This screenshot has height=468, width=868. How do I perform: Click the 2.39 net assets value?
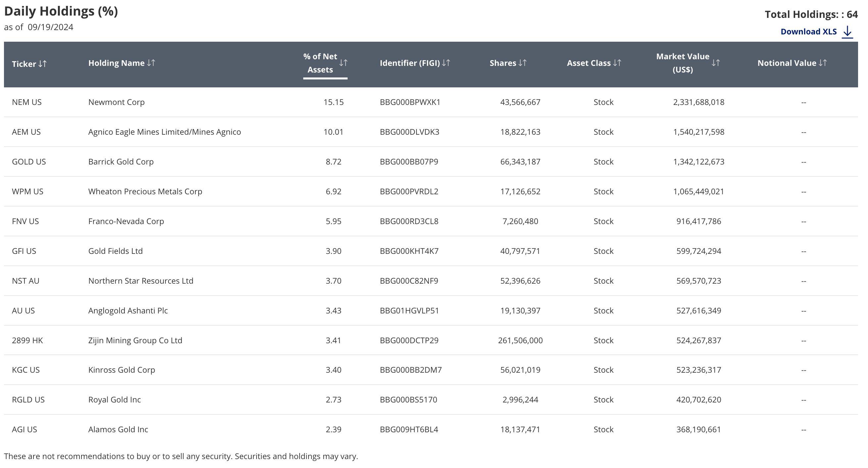click(x=334, y=430)
